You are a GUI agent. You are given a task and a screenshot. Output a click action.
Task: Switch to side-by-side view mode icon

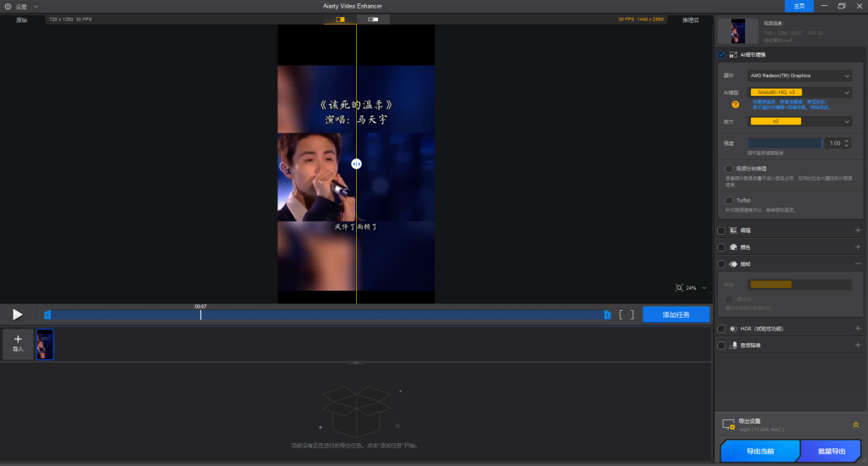(373, 19)
